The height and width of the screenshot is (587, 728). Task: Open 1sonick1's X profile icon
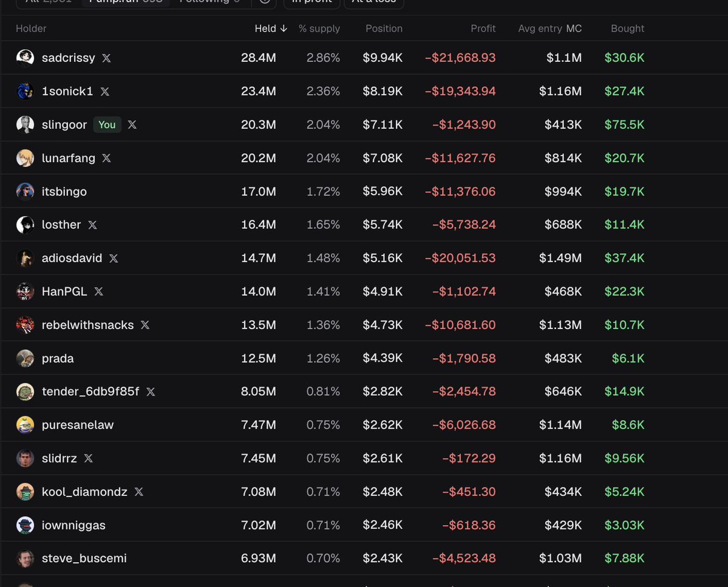coord(105,92)
